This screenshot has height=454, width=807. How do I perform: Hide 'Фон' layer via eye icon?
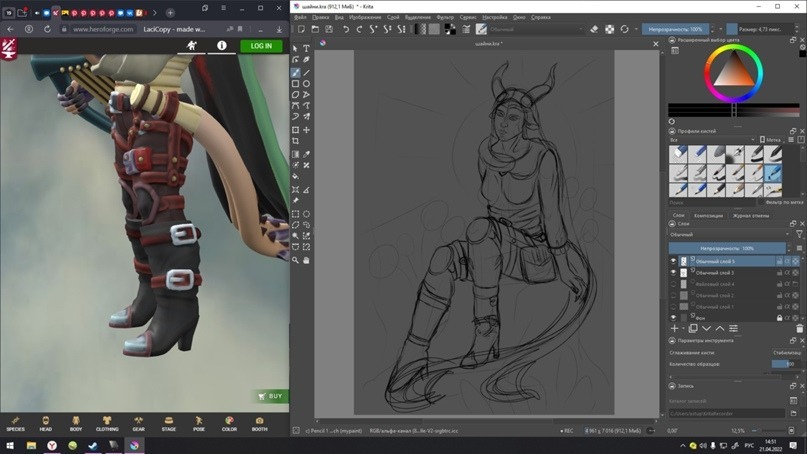(673, 318)
